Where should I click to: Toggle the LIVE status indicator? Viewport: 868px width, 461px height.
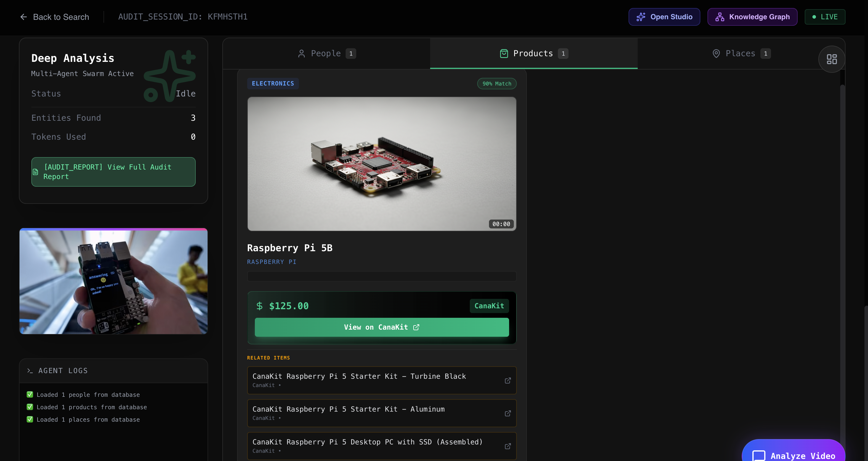[825, 17]
